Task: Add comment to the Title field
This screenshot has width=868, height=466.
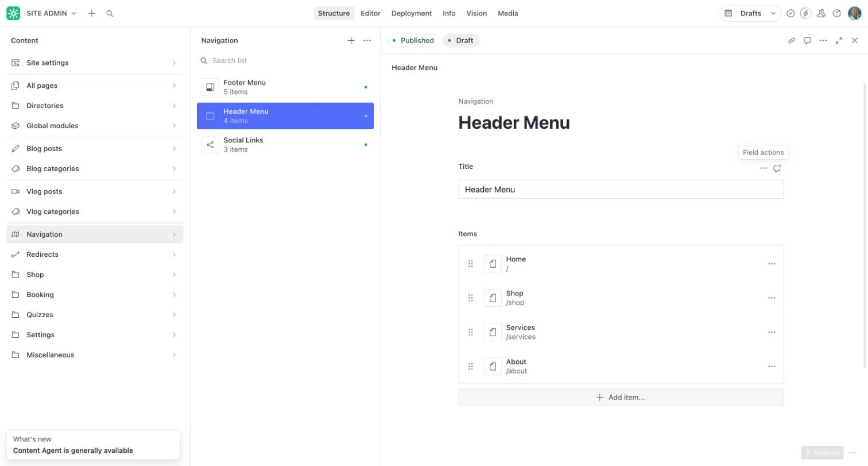Action: point(777,168)
